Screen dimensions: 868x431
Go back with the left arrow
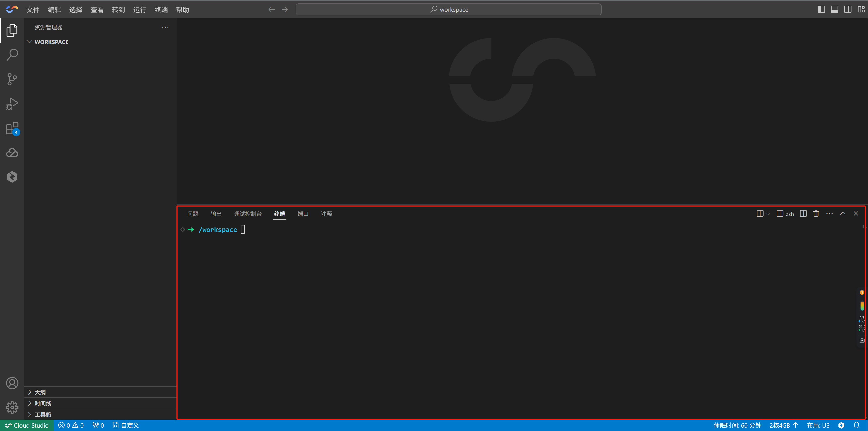point(271,9)
